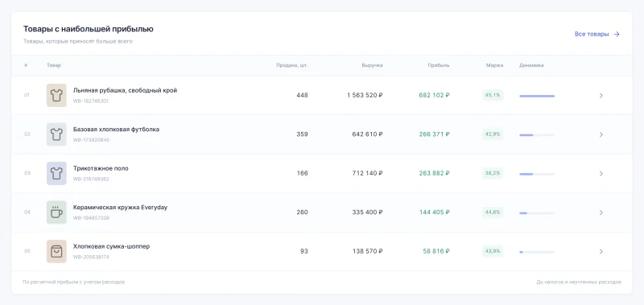Click the Динамика column header
Viewport: 644px width, 305px height.
pos(531,65)
